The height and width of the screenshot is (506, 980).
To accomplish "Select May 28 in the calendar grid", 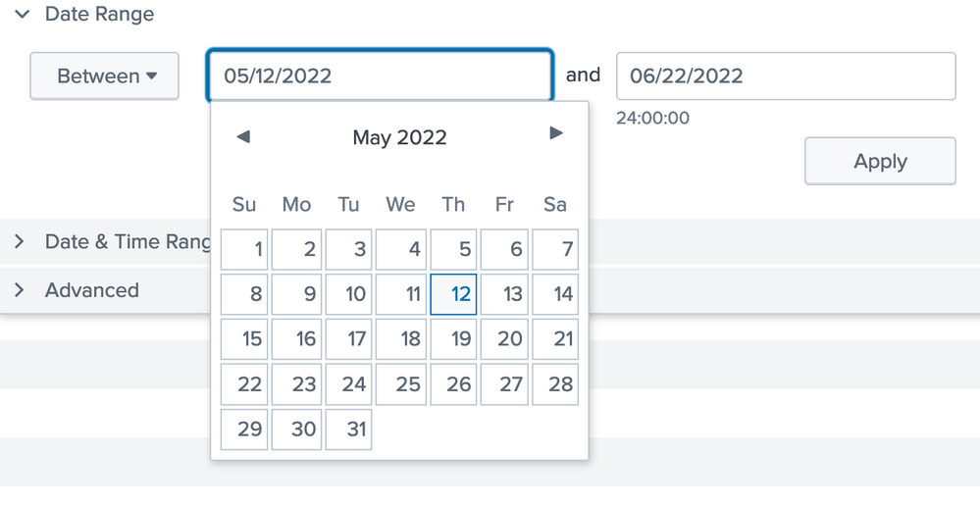I will coord(555,384).
